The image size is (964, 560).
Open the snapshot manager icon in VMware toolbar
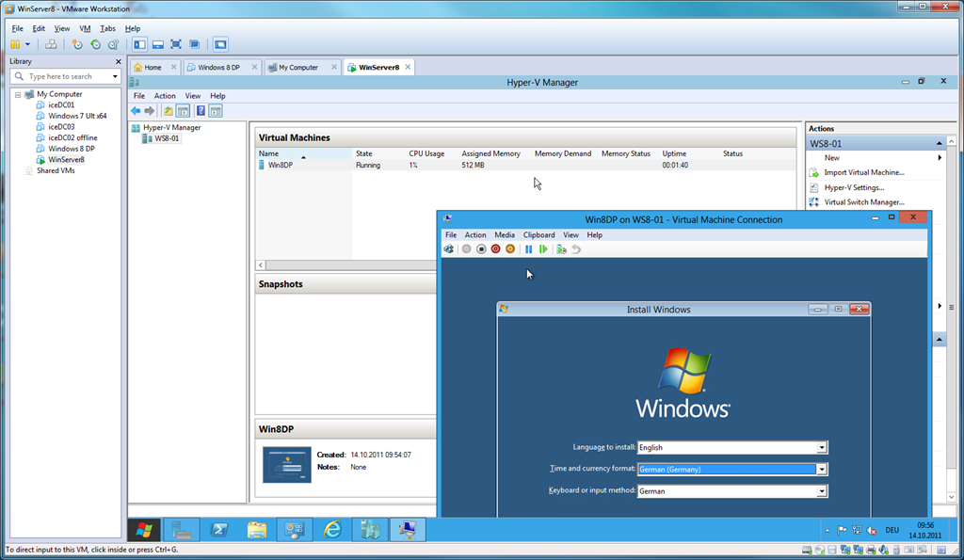(113, 44)
